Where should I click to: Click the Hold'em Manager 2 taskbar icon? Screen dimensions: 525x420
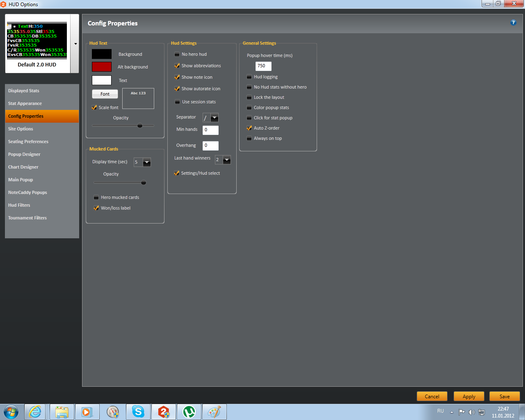coord(164,412)
